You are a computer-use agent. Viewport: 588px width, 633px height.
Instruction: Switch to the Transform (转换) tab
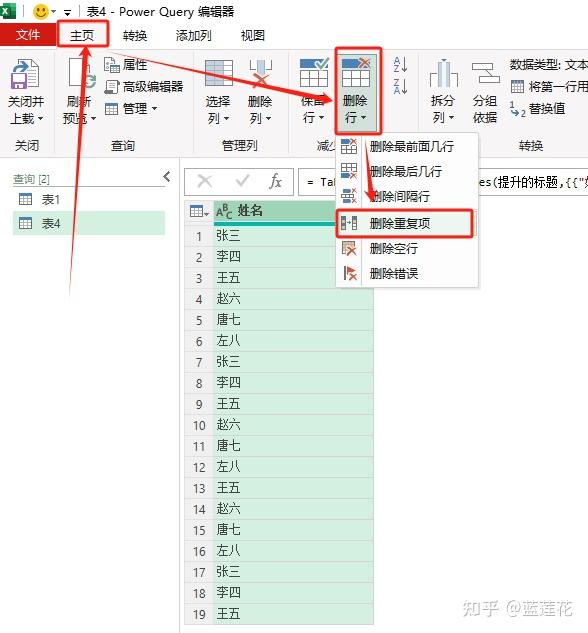[135, 36]
